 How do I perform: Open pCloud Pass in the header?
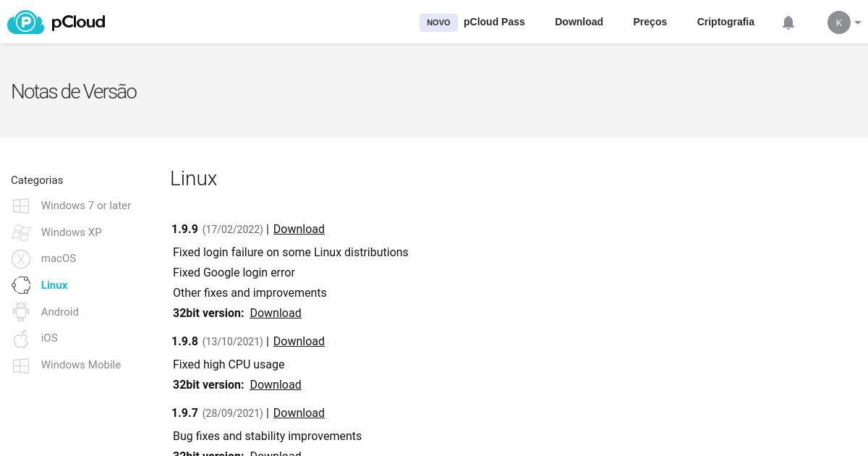point(494,22)
